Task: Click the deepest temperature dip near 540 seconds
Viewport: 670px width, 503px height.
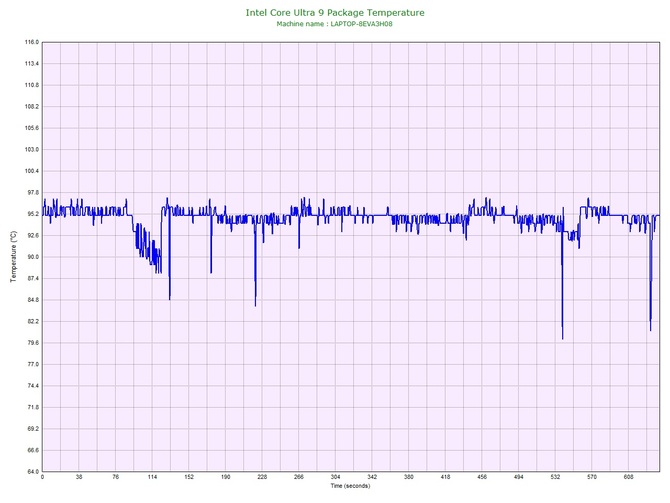Action: 562,338
